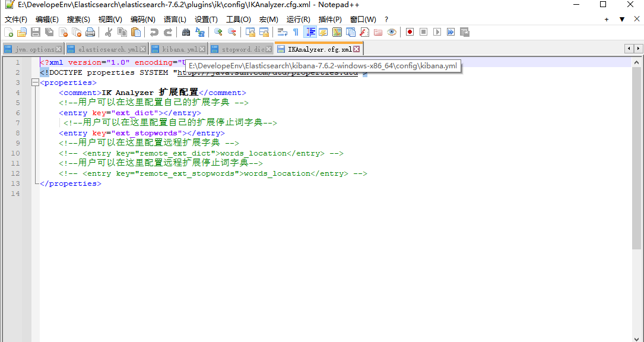Toggle Show All Characters paragraph icon

(296, 32)
